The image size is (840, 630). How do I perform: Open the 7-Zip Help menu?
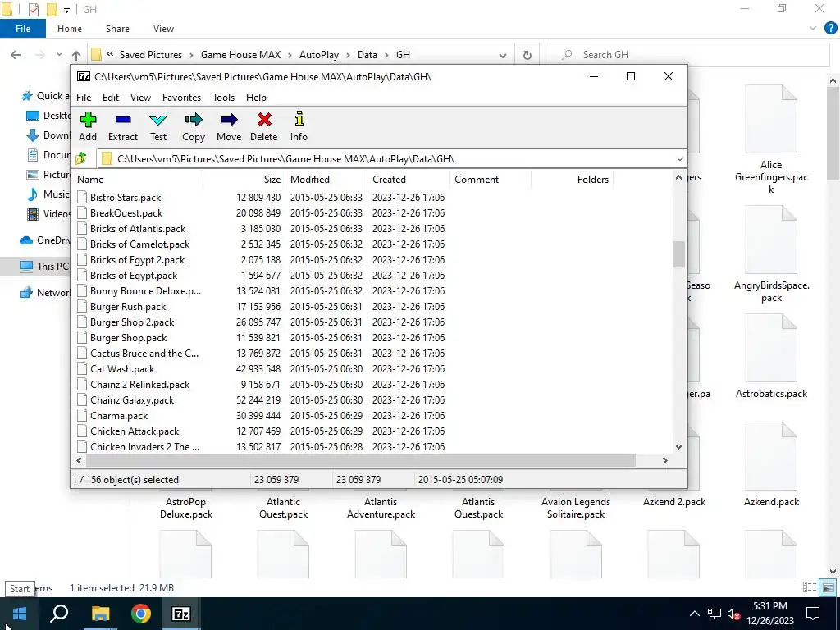(x=256, y=98)
